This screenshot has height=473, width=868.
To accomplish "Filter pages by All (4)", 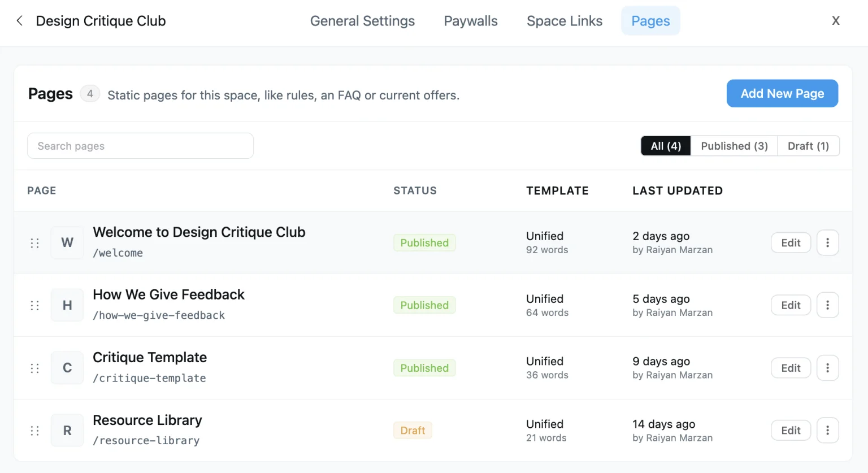I will tap(666, 146).
